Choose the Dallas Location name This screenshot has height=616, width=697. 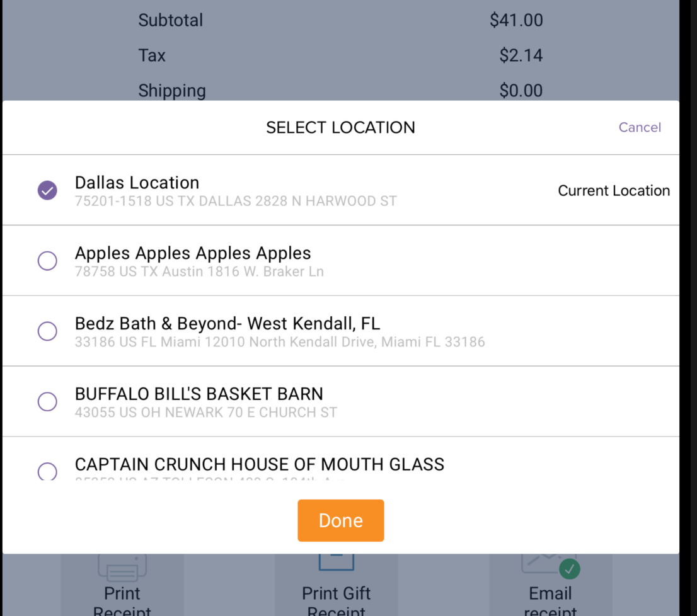pos(137,183)
